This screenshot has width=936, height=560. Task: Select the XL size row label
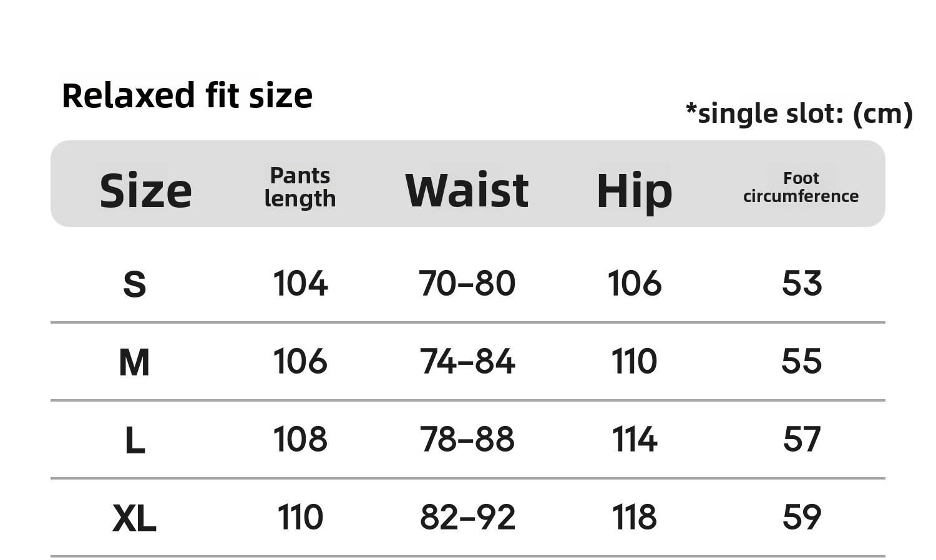tap(134, 519)
